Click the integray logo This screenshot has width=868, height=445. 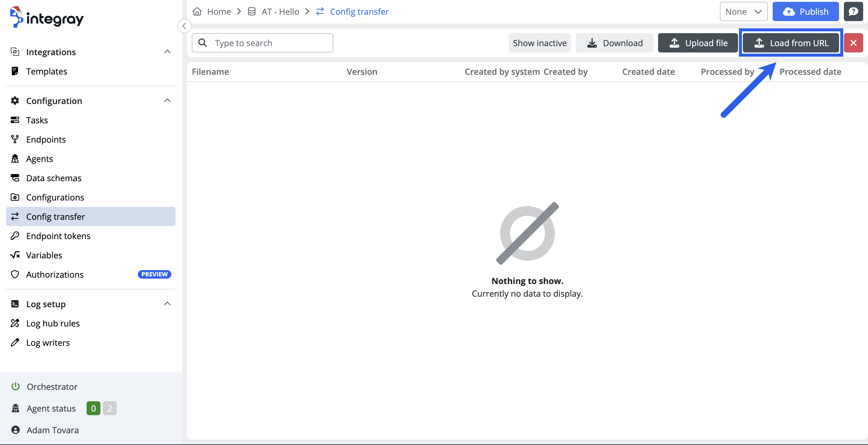pyautogui.click(x=47, y=17)
